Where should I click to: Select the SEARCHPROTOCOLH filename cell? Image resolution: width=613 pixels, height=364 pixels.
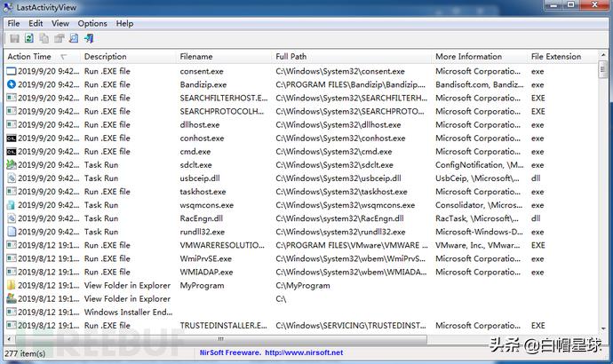[222, 111]
